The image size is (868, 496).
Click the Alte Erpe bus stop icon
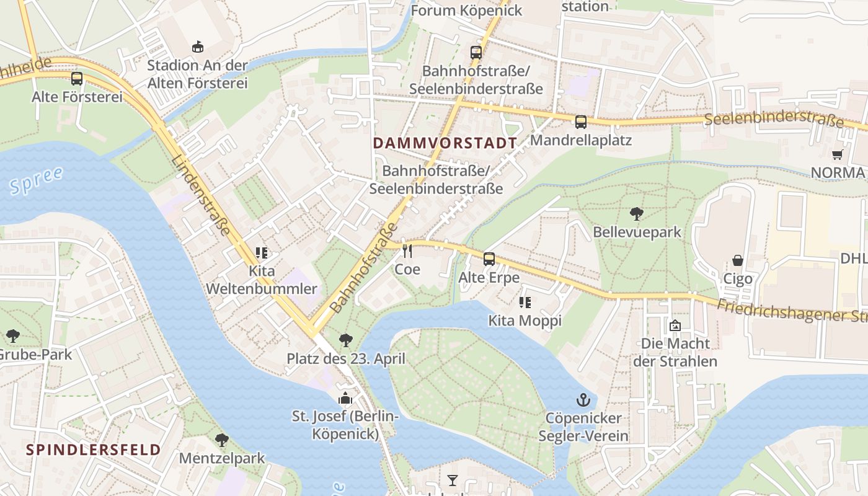489,259
